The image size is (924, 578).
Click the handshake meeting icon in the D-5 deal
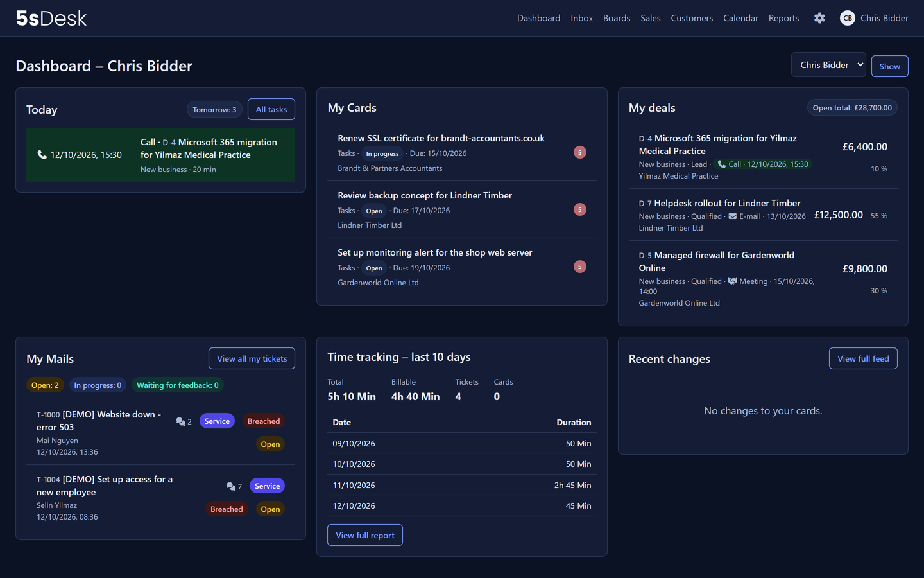(732, 281)
